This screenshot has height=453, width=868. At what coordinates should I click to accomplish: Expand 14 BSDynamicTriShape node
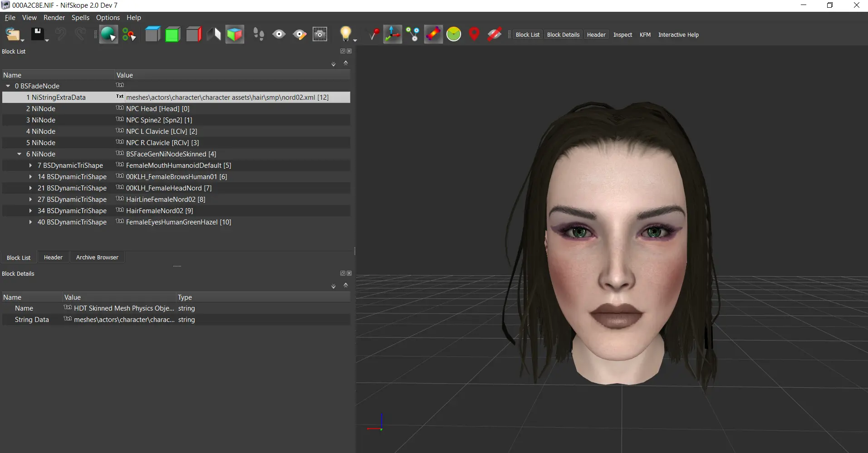(30, 177)
